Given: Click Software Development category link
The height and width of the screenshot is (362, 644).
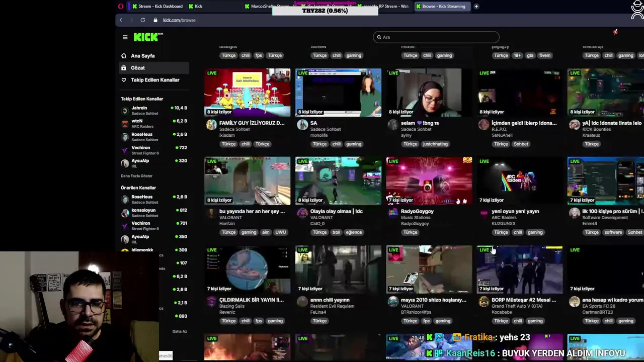Looking at the screenshot, I should pos(605,218).
